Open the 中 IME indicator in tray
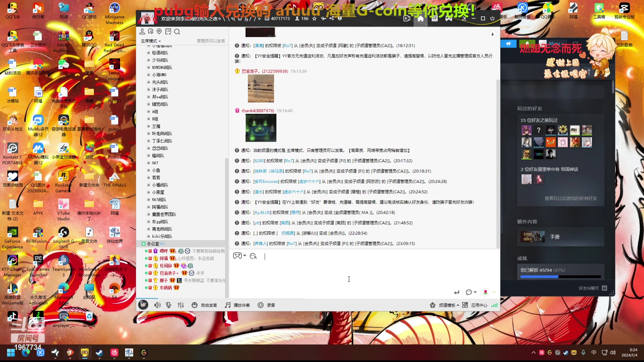The height and width of the screenshot is (362, 644). tap(594, 353)
